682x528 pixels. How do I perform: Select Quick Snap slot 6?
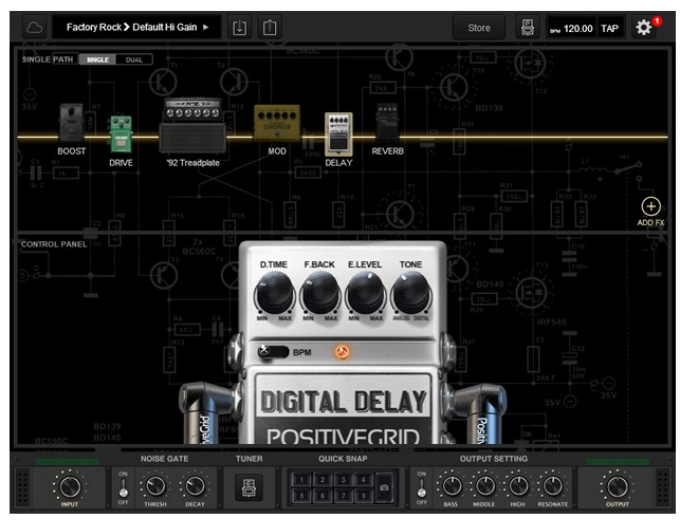click(322, 495)
